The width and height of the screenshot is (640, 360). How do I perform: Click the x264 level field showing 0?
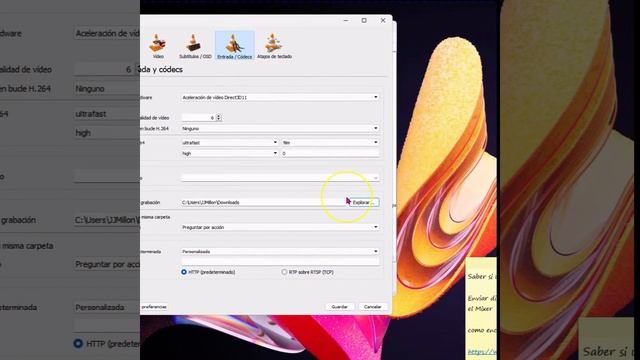[330, 153]
